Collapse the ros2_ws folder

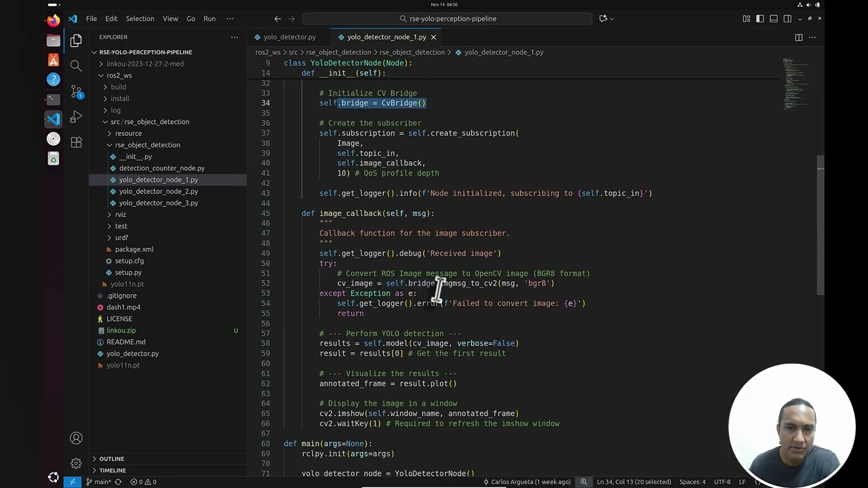[x=119, y=75]
